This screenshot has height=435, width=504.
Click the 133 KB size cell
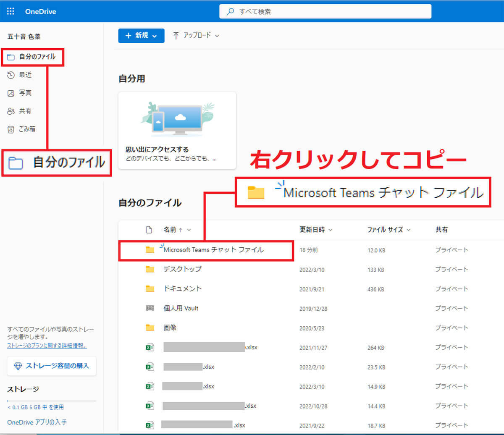(x=375, y=270)
